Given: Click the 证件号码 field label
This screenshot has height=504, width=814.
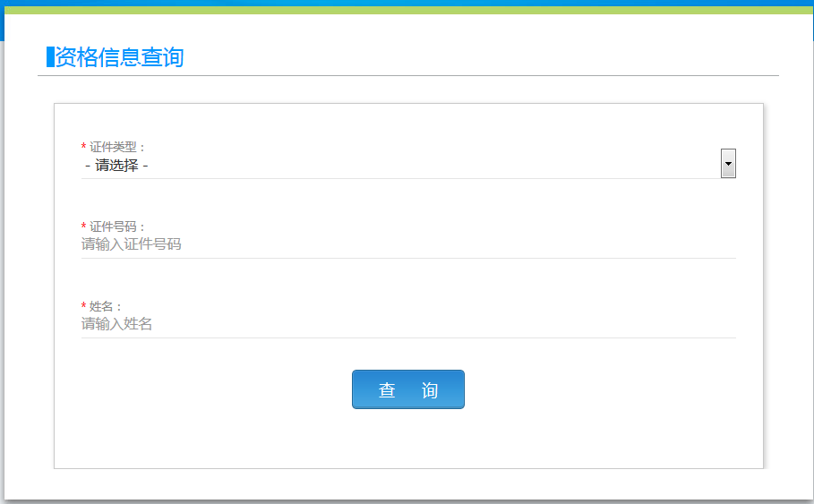Looking at the screenshot, I should [x=116, y=226].
